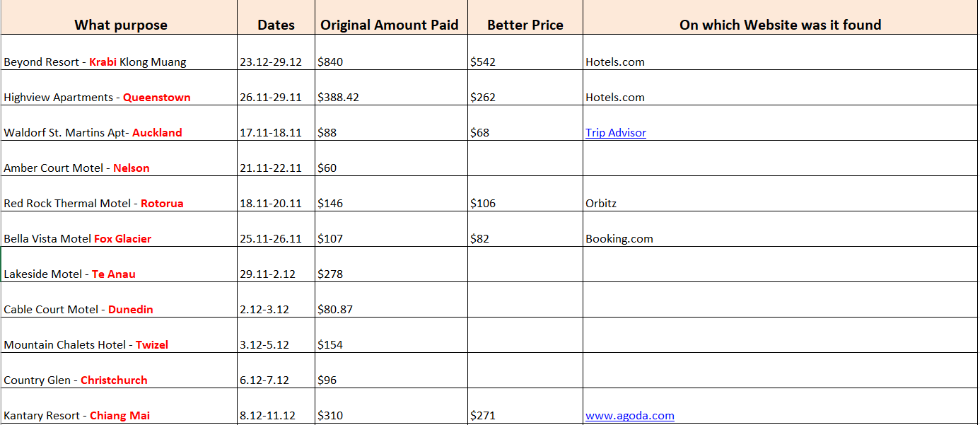The height and width of the screenshot is (425, 980).
Task: Click the Red Rock Thermal Motel - Rotorua cell
Action: [x=119, y=194]
